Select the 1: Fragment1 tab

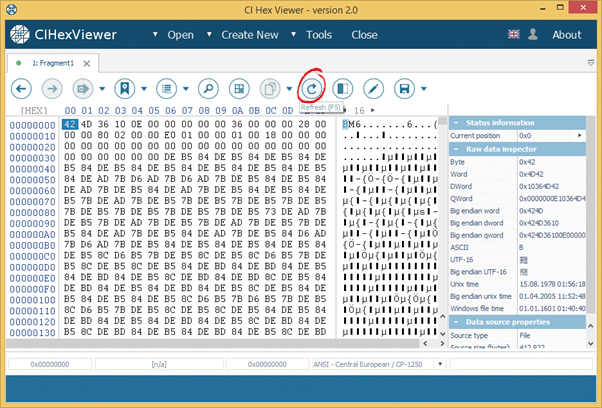point(53,63)
